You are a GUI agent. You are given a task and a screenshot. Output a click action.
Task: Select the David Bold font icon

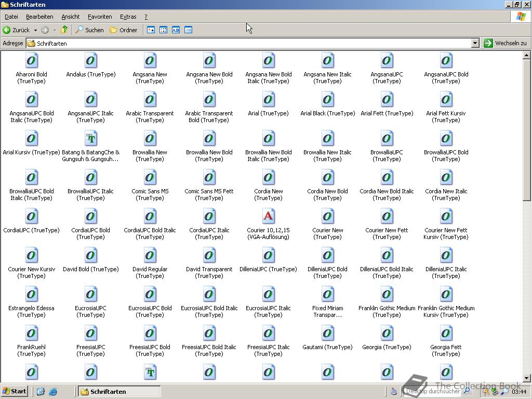tap(90, 256)
